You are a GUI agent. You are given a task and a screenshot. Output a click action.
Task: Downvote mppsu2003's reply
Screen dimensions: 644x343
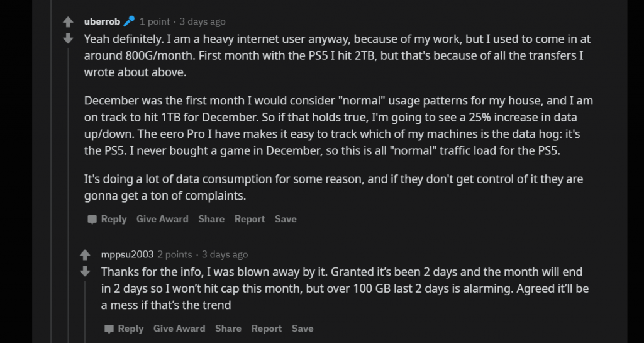click(x=86, y=271)
